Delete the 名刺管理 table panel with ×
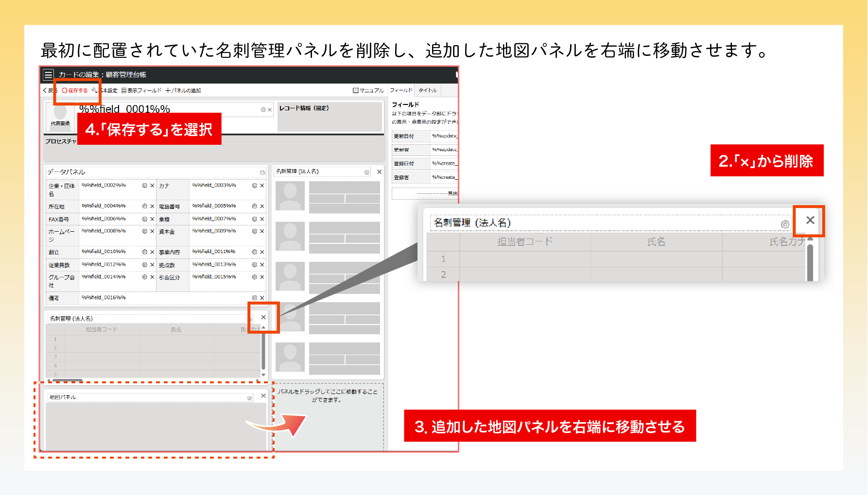The width and height of the screenshot is (868, 496). click(x=263, y=317)
